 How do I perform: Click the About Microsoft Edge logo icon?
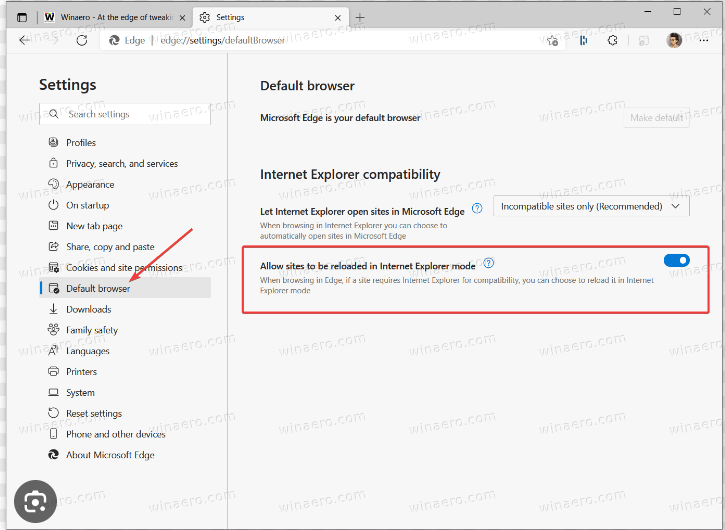(54, 455)
